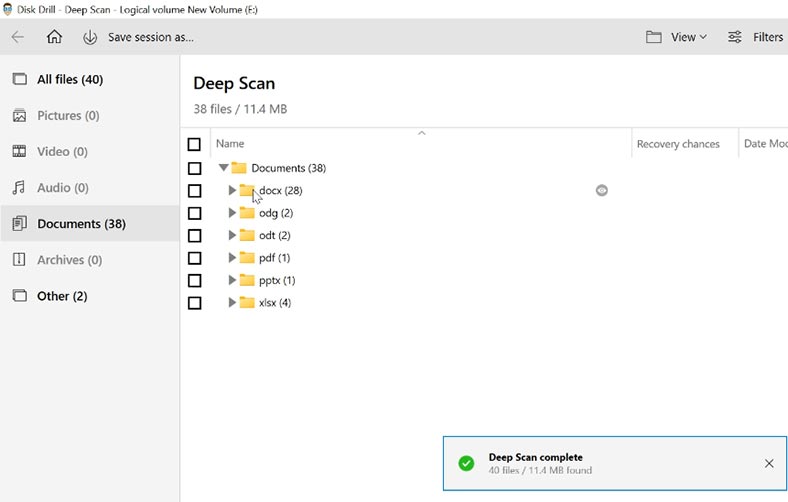This screenshot has height=502, width=788.
Task: Collapse the Documents (38) tree node
Action: [x=224, y=167]
